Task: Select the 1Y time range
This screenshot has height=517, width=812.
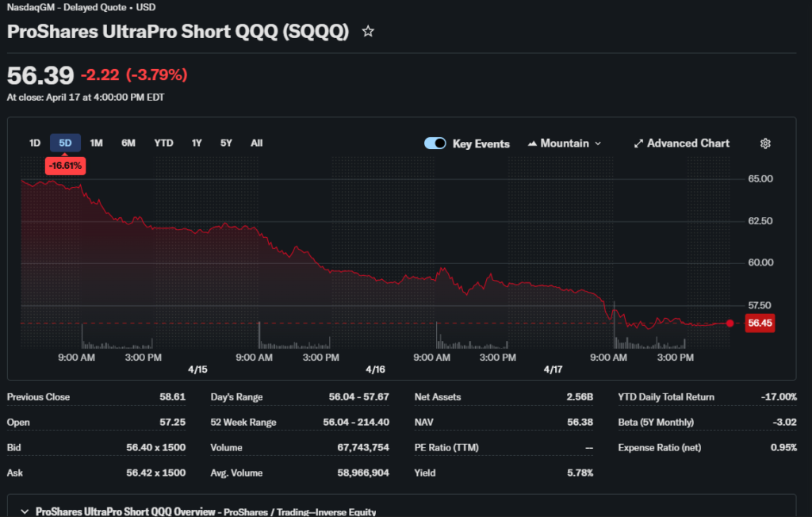Action: pyautogui.click(x=197, y=144)
